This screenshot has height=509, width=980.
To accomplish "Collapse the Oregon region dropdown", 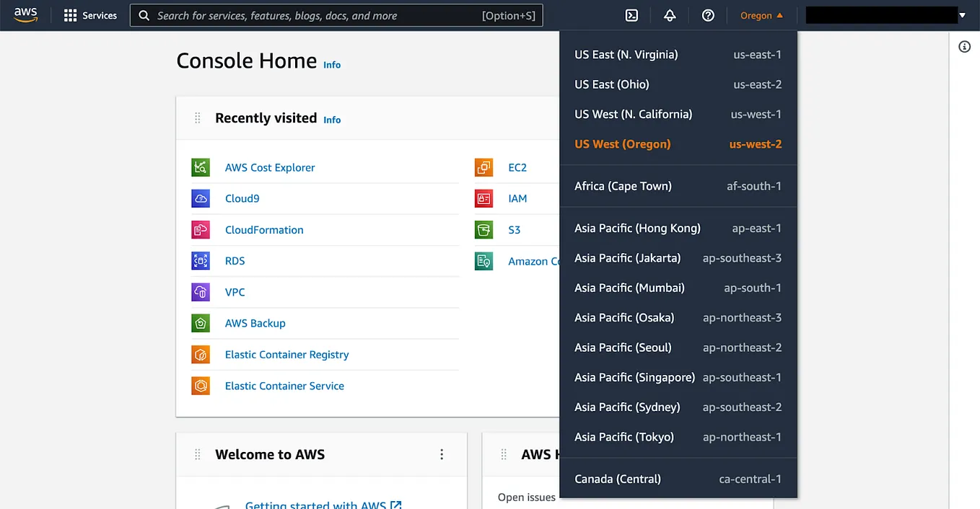I will (761, 14).
